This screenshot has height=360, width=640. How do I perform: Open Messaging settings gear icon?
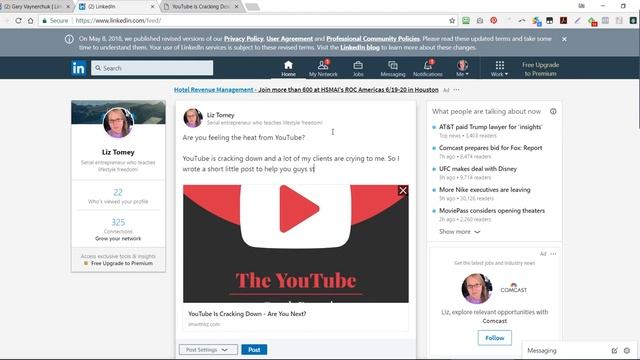627,350
